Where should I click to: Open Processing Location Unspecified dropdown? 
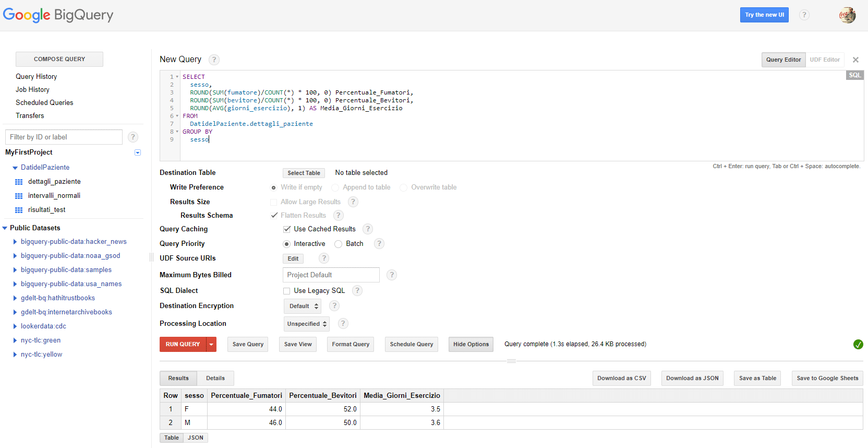click(x=307, y=324)
